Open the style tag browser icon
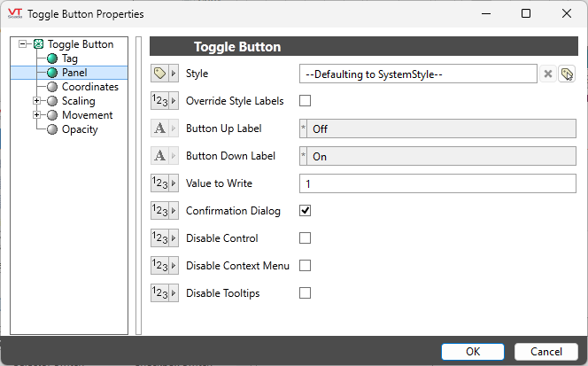The width and height of the screenshot is (588, 366). click(567, 74)
